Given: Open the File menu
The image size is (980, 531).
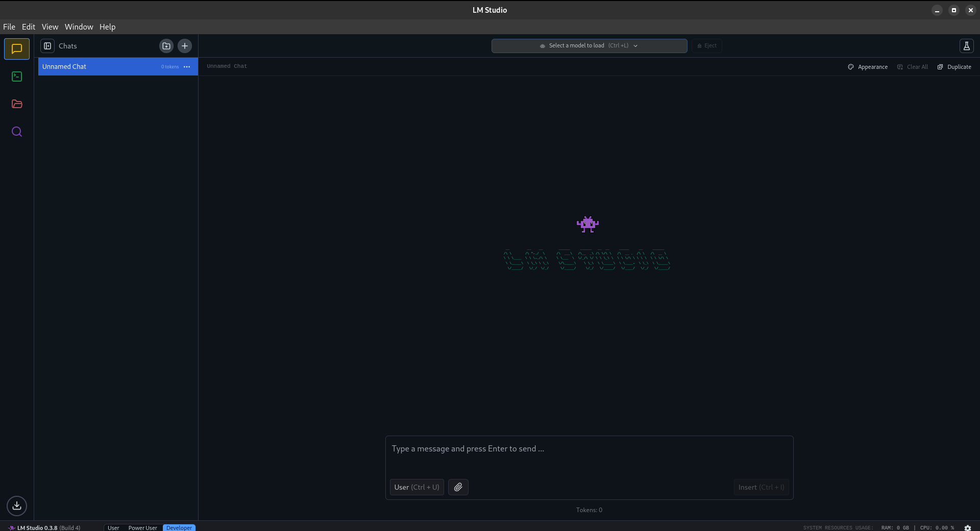Looking at the screenshot, I should (9, 27).
